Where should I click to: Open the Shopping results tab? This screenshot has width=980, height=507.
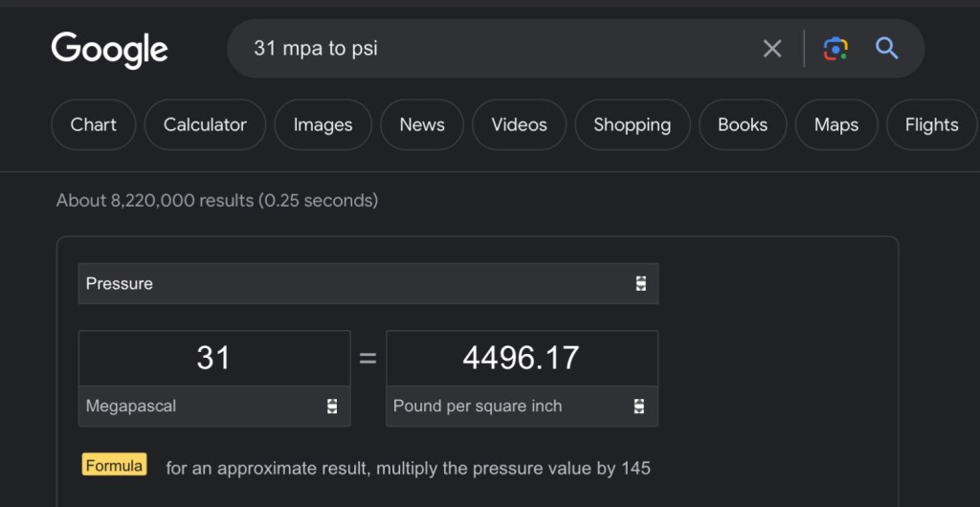[632, 125]
